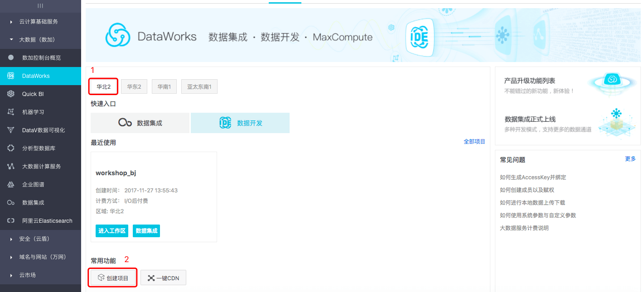Open FAQ 如何使用系统参数与自定义参数

pyautogui.click(x=538, y=215)
